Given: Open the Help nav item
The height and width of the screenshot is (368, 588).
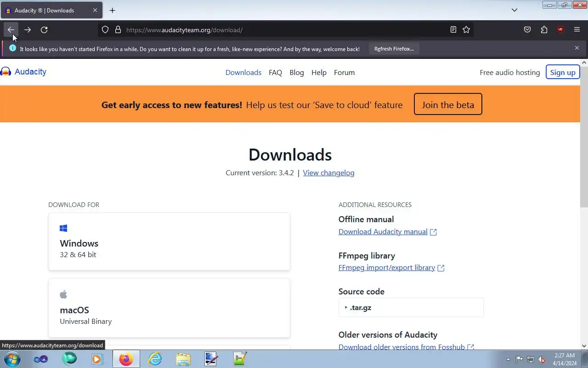Looking at the screenshot, I should tap(319, 73).
